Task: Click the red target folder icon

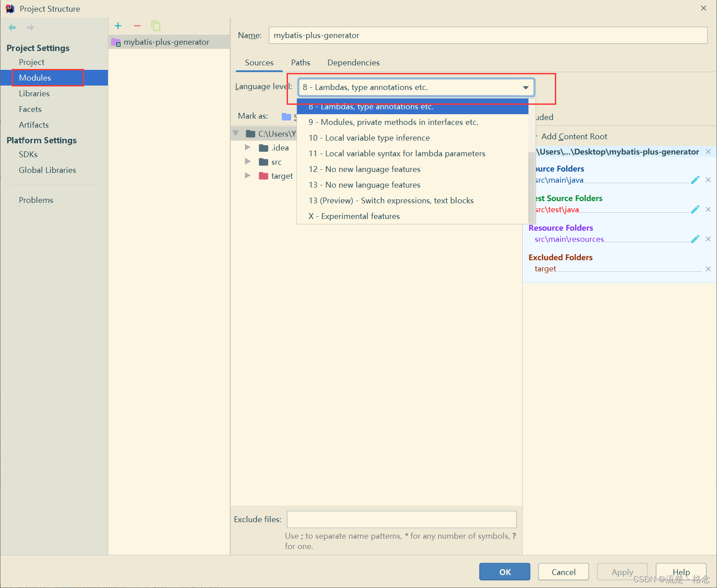Action: pos(264,176)
